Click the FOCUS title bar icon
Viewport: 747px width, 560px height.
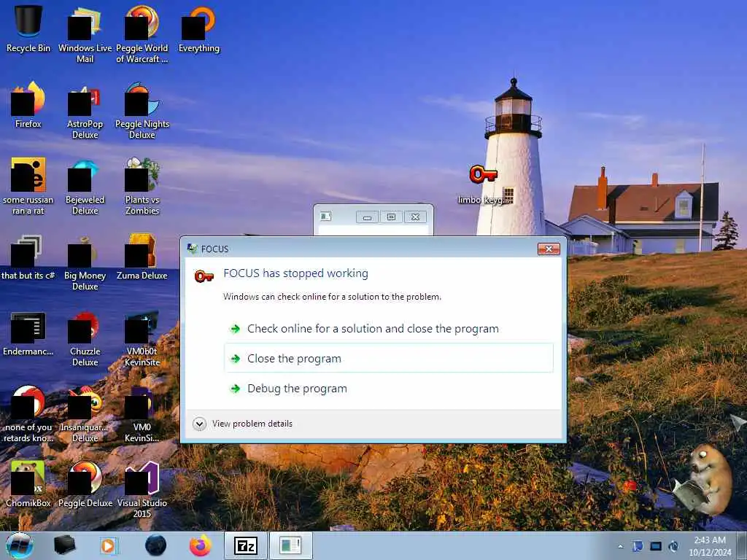(192, 249)
